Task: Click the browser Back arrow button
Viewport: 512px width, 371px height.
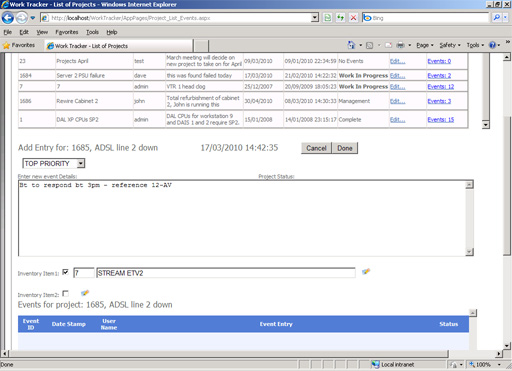Action: pos(8,18)
